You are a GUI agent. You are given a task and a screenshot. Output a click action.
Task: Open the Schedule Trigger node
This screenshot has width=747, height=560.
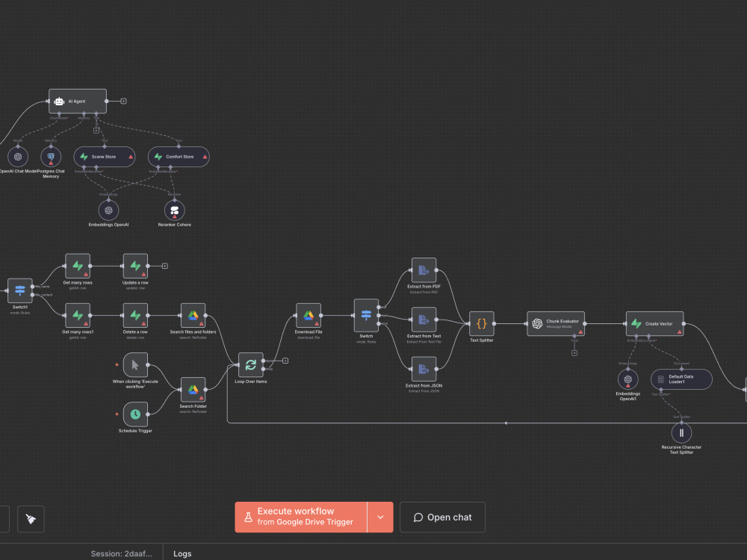[x=135, y=414]
